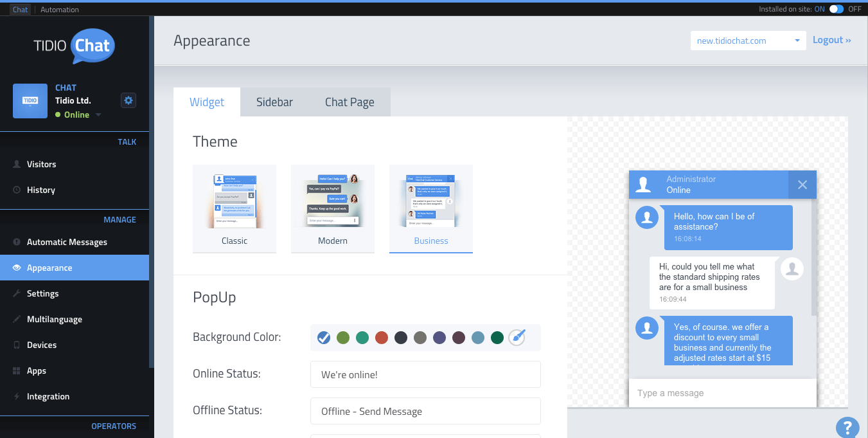Click the 'Type a message' chat input
Screen dimensions: 868x438
pyautogui.click(x=722, y=393)
